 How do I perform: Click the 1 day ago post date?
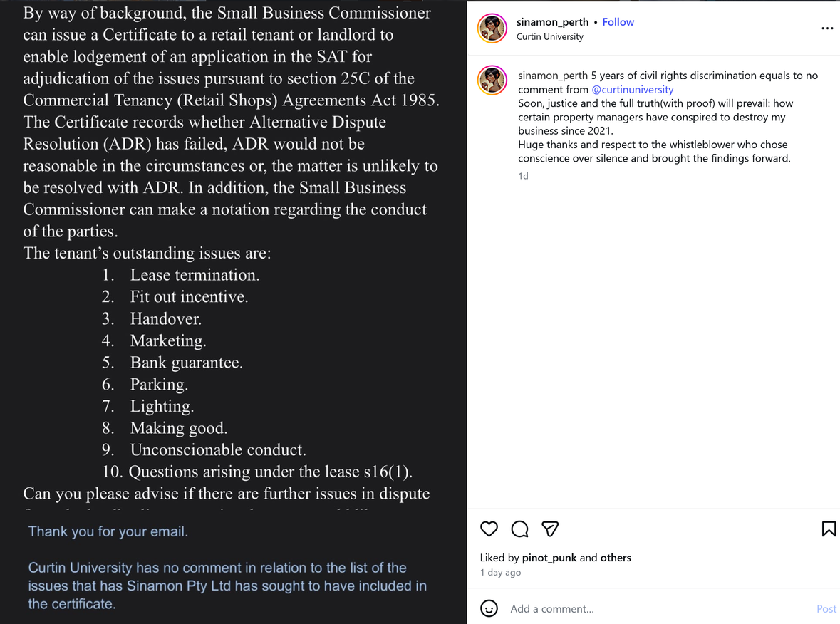point(500,572)
